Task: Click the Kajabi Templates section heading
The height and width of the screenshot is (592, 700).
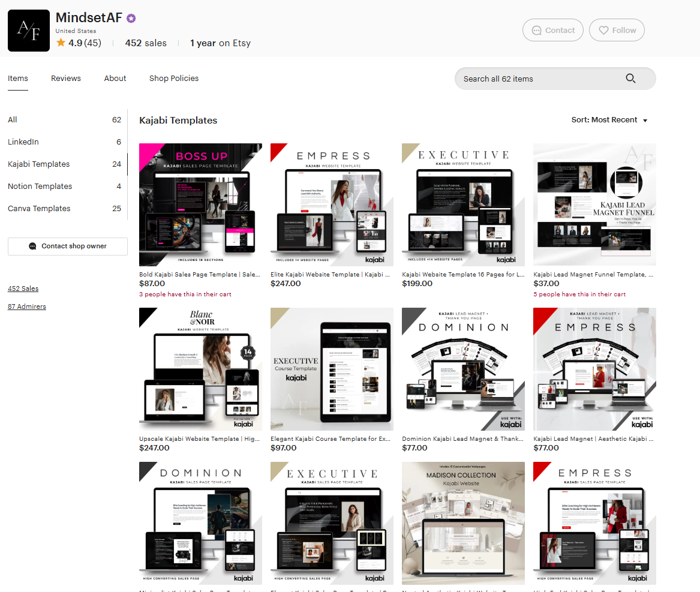Action: pyautogui.click(x=178, y=120)
